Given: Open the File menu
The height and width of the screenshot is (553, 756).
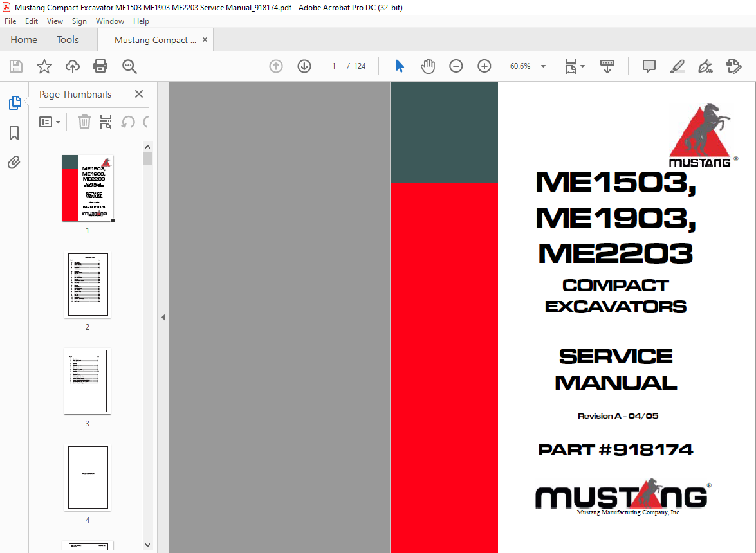Looking at the screenshot, I should tap(10, 21).
